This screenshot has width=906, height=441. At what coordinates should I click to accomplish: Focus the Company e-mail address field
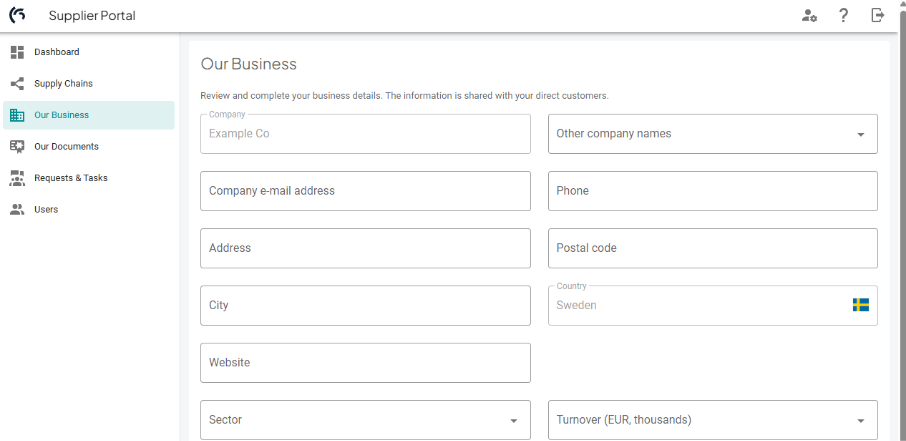[x=365, y=191]
